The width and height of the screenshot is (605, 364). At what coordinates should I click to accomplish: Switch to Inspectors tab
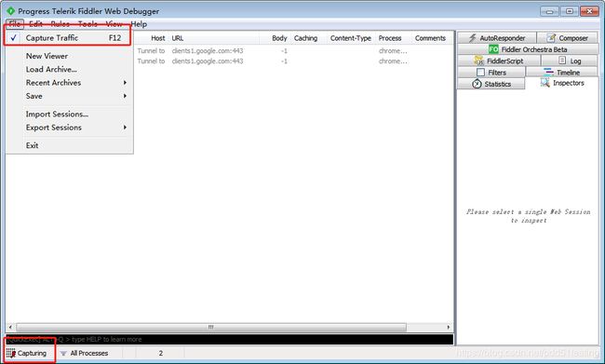point(562,83)
